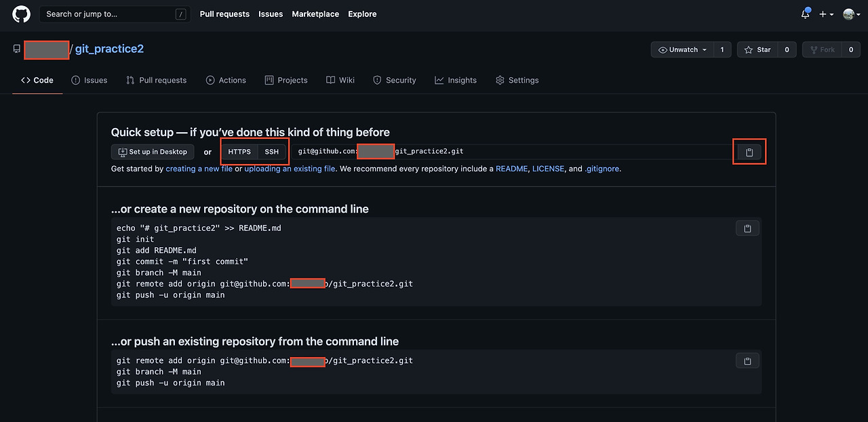Copy the create new repository commands

click(747, 228)
